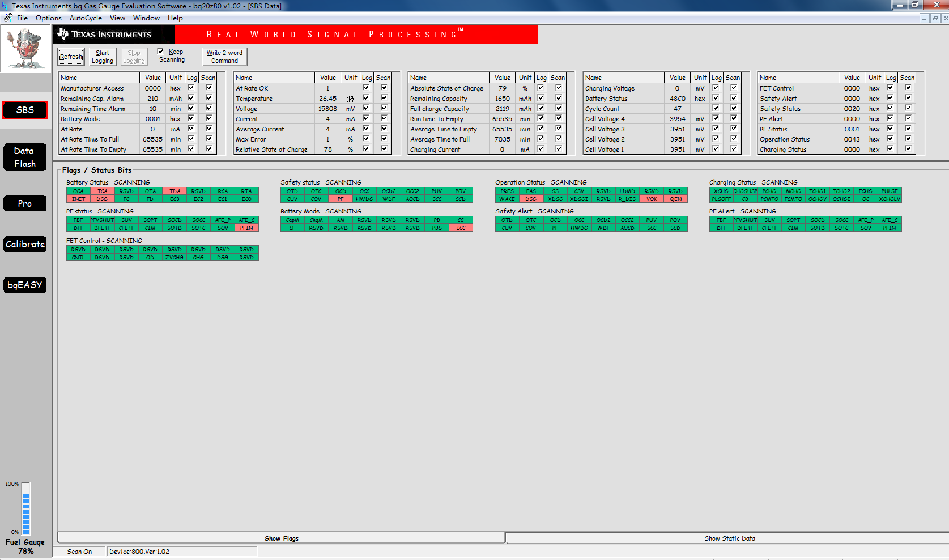Viewport: 949px width, 560px height.
Task: Toggle Scan checkbox for Charging Status row
Action: 908,149
